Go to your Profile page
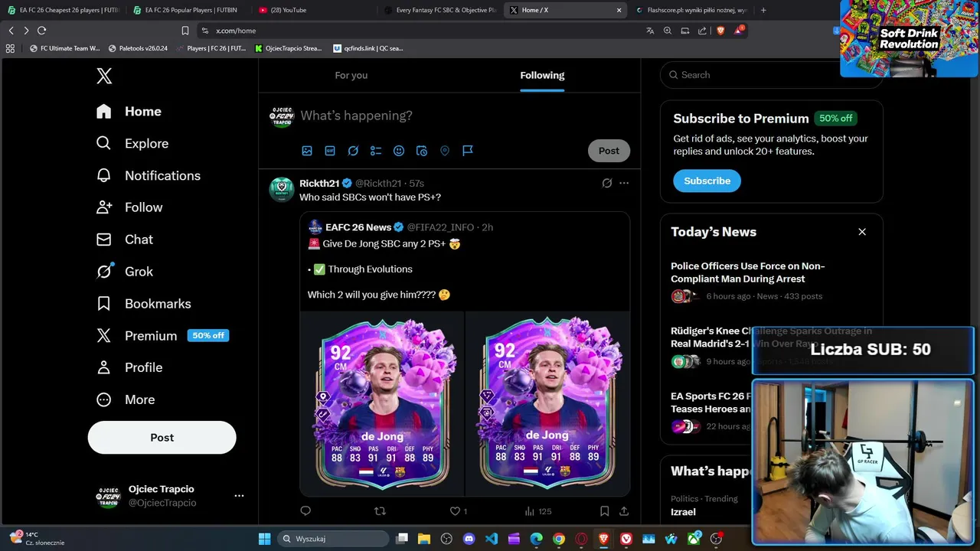This screenshot has width=980, height=551. point(129,367)
